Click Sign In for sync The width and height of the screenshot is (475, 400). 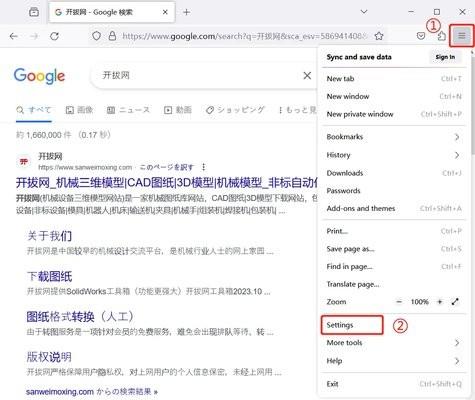pos(445,57)
